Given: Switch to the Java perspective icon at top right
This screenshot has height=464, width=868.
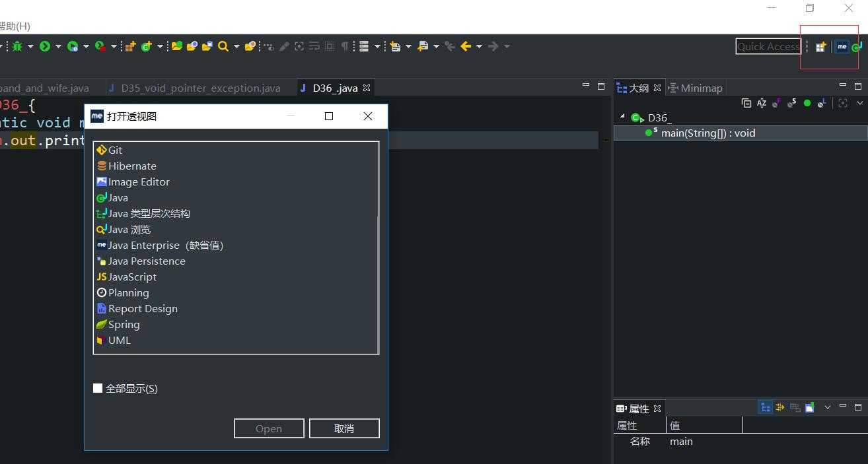Looking at the screenshot, I should tap(857, 48).
